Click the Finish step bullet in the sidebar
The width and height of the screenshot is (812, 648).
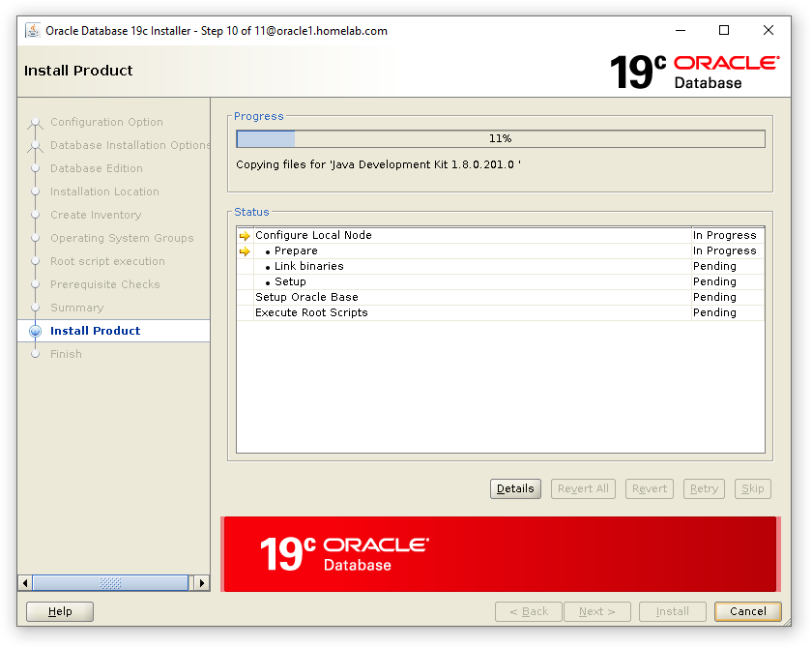[x=36, y=354]
